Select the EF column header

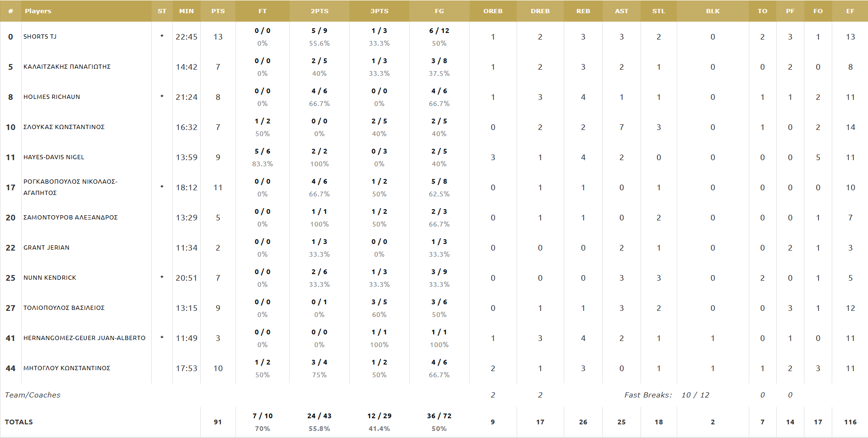(850, 11)
